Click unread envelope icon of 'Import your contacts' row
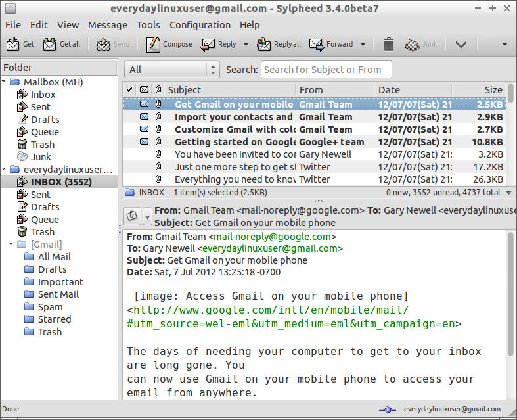The image size is (517, 420). pyautogui.click(x=144, y=117)
